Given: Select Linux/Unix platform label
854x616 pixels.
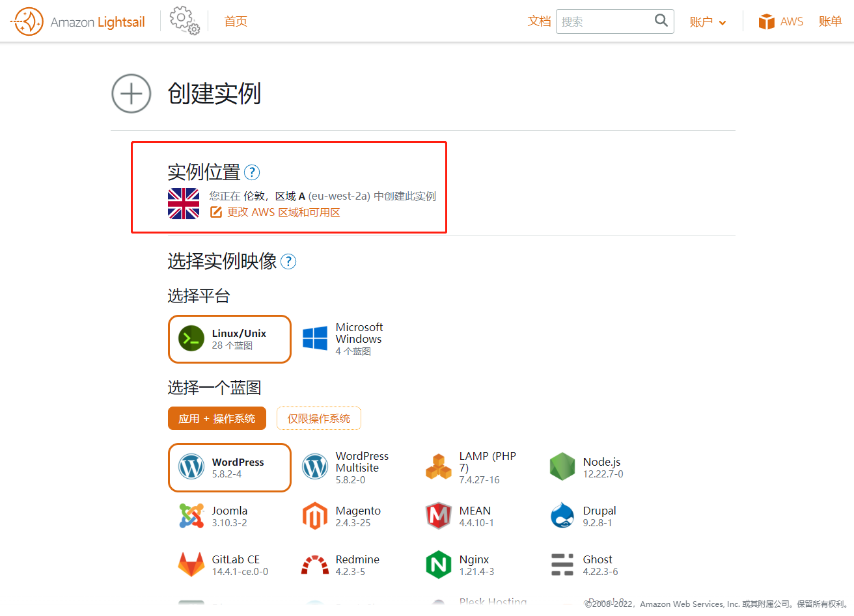Looking at the screenshot, I should 239,333.
